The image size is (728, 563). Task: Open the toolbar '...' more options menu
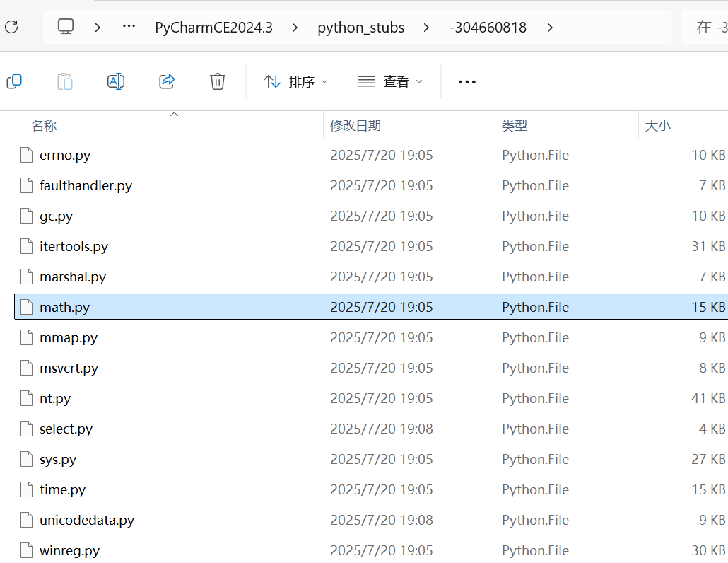466,81
